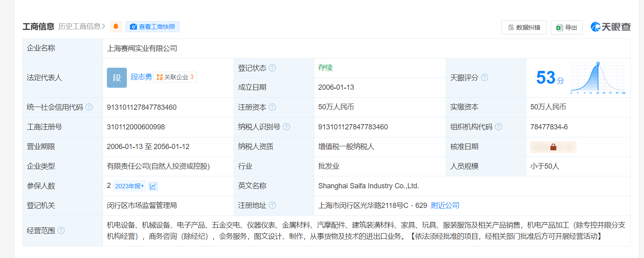This screenshot has height=258, width=644.
Task: Open 附近公司 link
Action: (x=445, y=206)
